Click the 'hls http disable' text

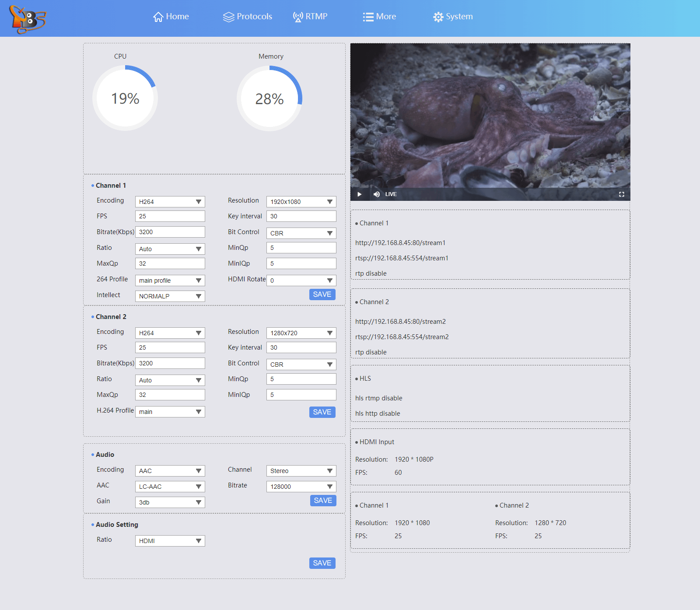pyautogui.click(x=378, y=414)
